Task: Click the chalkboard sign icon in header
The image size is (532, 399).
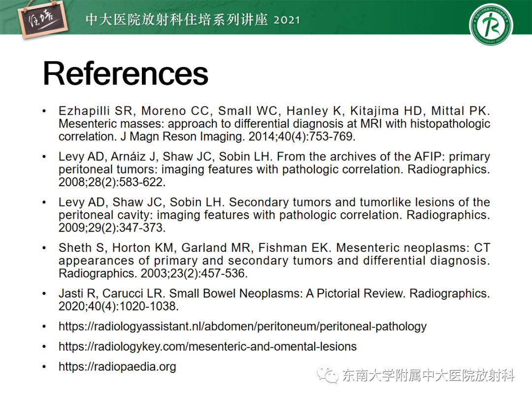Action: pos(43,20)
